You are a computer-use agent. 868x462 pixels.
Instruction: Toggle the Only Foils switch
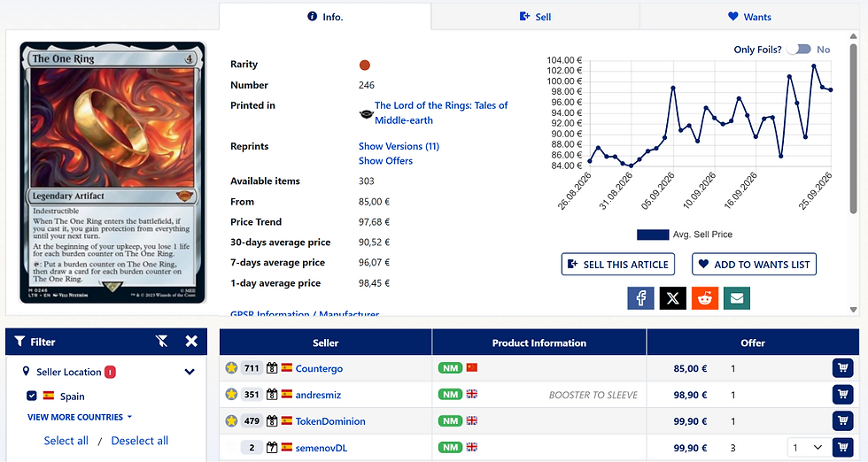799,50
